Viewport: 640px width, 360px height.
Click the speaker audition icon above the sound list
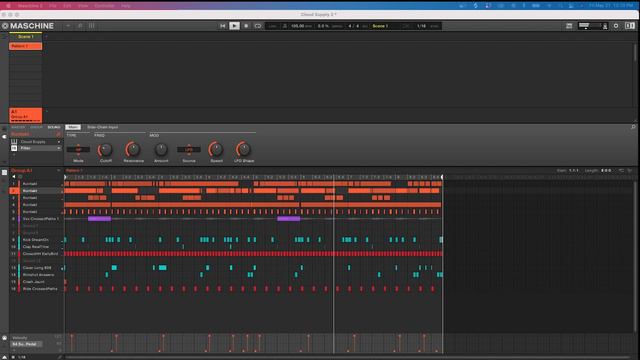pos(14,177)
